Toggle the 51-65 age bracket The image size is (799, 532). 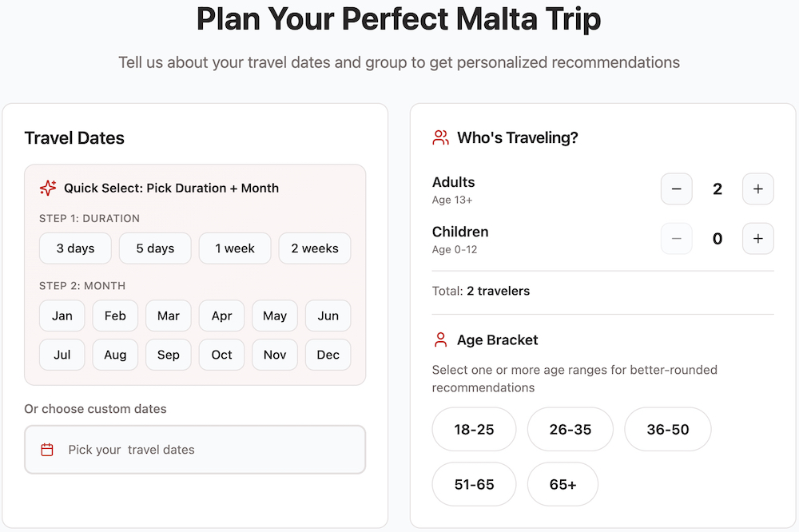pyautogui.click(x=474, y=484)
